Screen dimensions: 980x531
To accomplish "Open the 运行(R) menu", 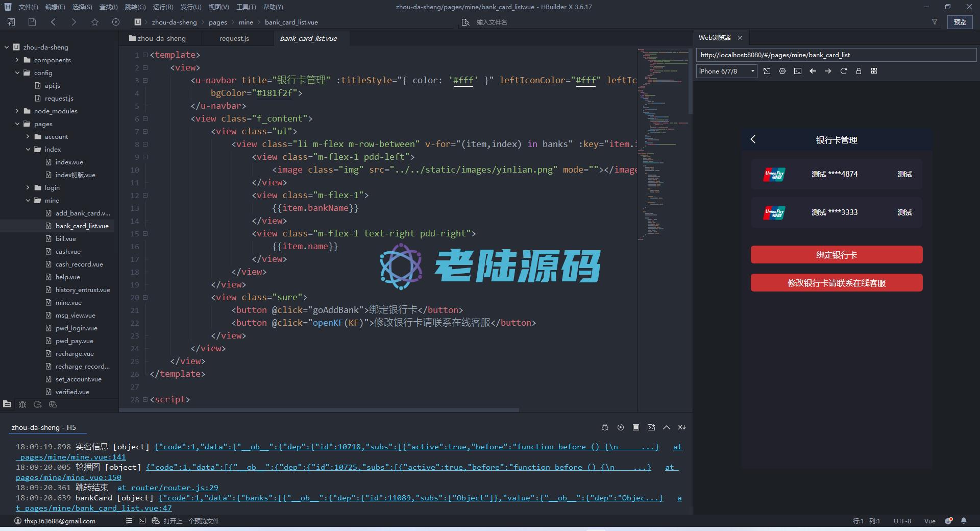I will (163, 7).
